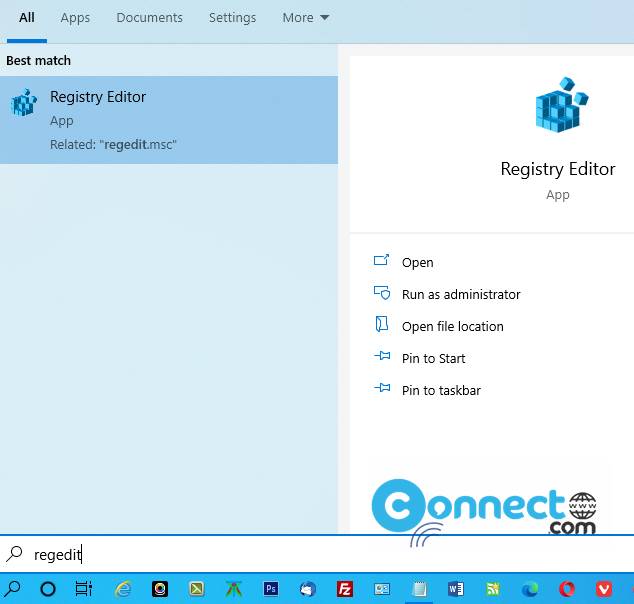
Task: Click the magnifier icon in search box
Action: point(15,554)
